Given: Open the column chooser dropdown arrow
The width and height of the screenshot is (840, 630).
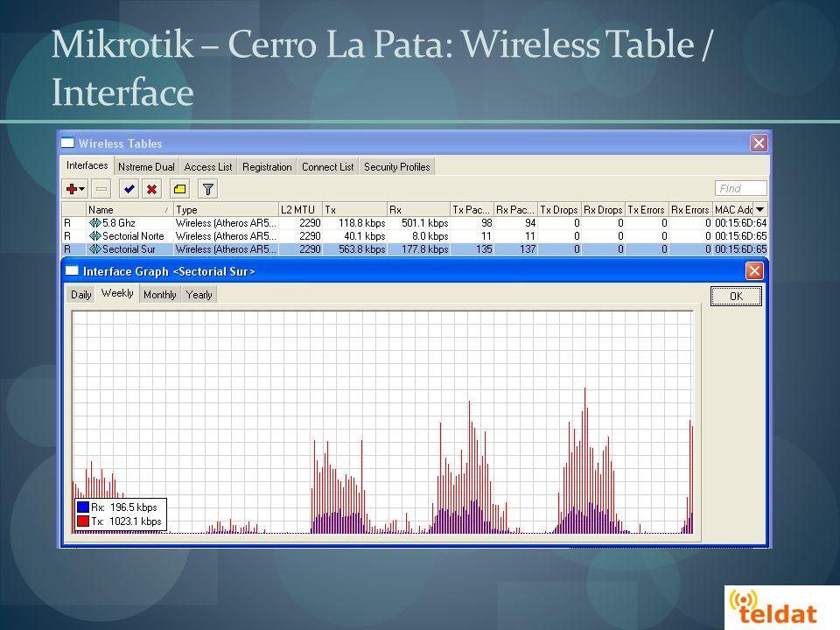Looking at the screenshot, I should (760, 209).
